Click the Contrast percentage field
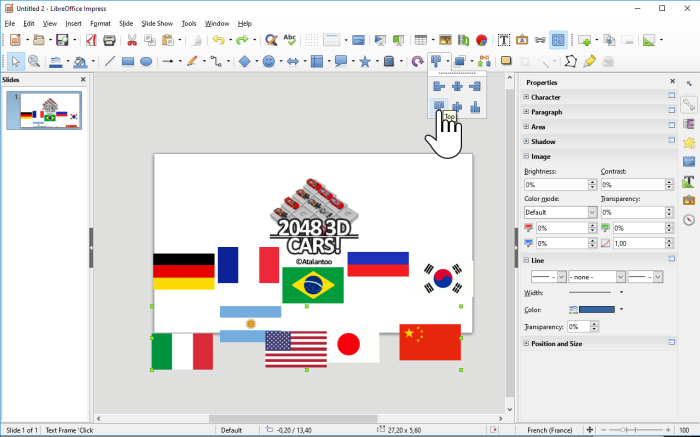 tap(633, 184)
